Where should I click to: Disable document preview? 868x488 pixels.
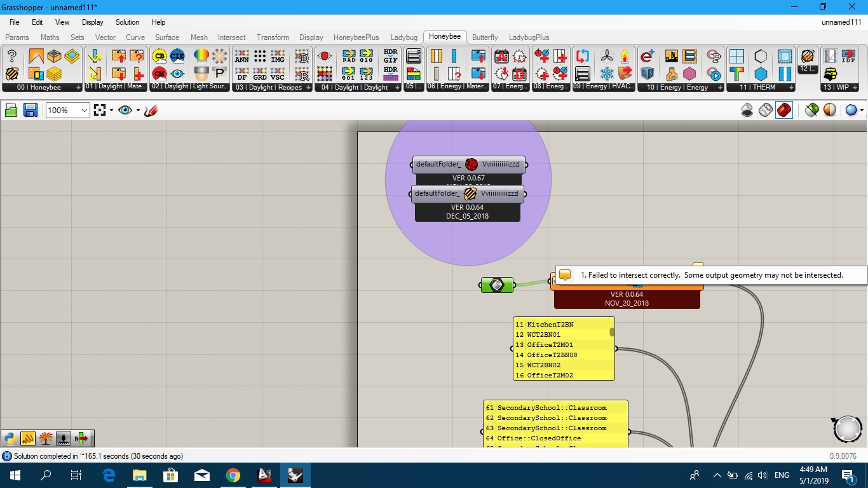pos(748,111)
